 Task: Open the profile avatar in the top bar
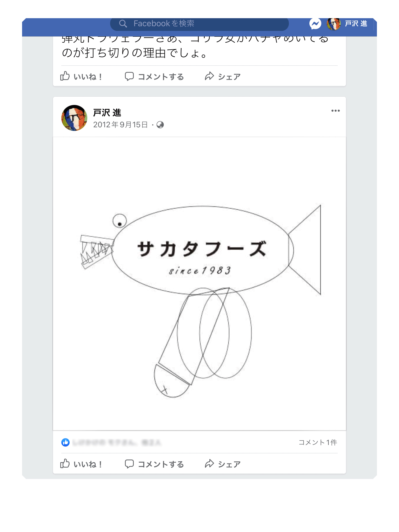click(x=334, y=24)
